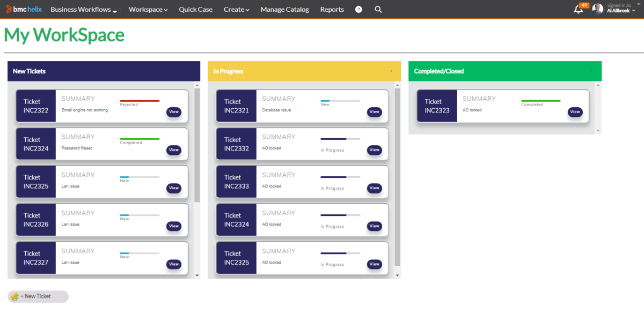The image size is (644, 314).
Task: Click the In Progress bar on INC2332
Action: 340,139
